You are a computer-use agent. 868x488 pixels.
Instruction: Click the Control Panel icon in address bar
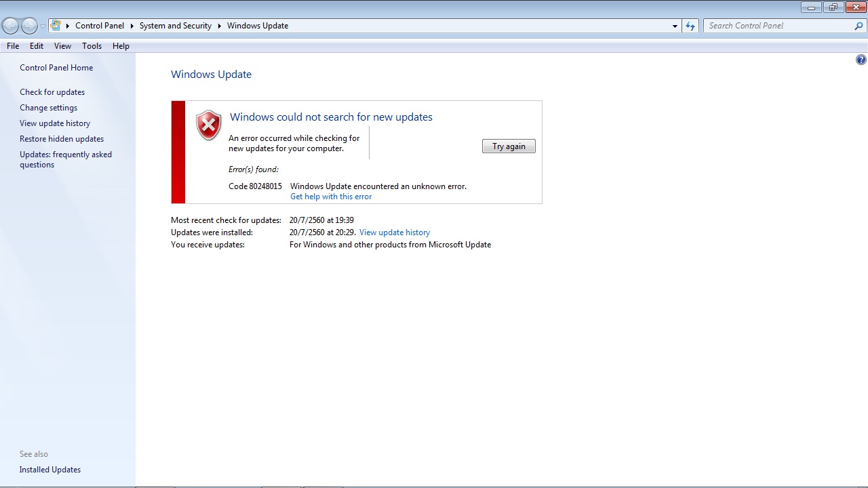tap(56, 26)
